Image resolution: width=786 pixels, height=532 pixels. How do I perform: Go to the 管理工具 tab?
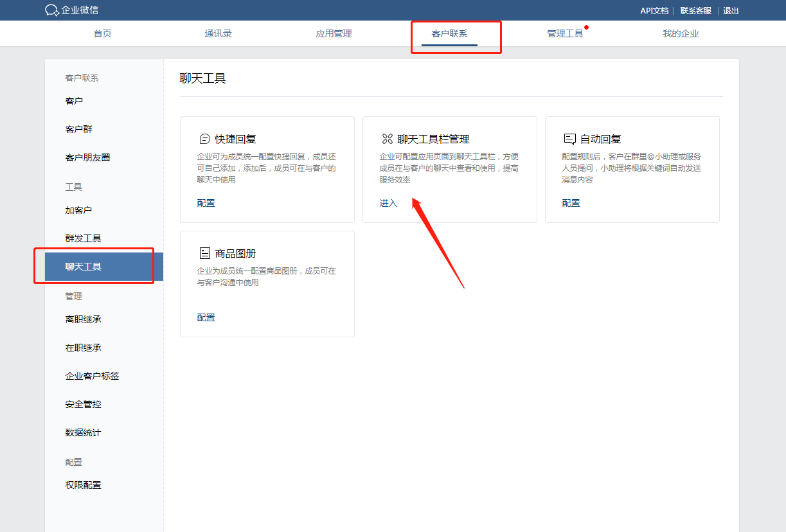pyautogui.click(x=565, y=33)
